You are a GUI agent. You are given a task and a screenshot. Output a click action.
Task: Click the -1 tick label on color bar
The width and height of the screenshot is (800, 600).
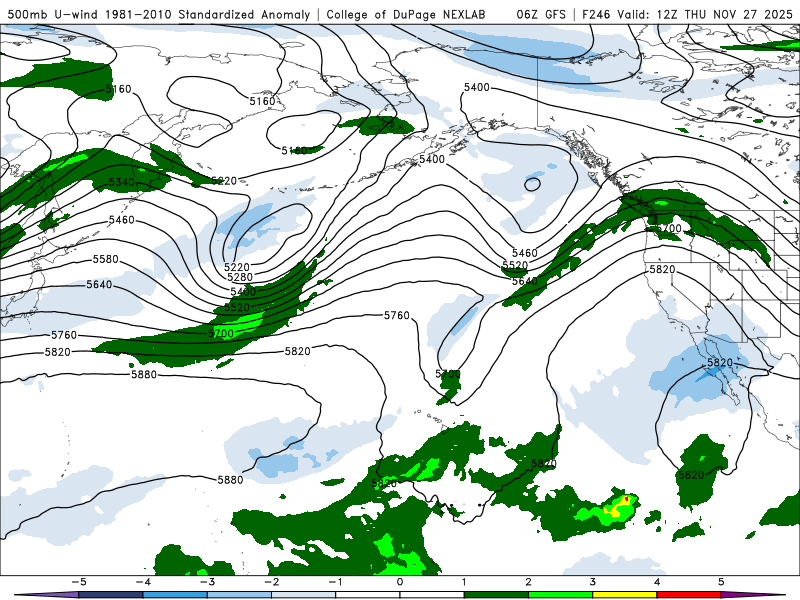(x=335, y=582)
